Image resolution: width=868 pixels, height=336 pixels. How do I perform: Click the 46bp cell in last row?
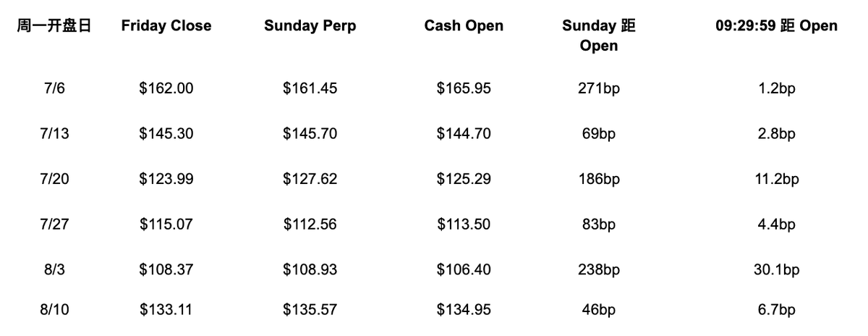599,309
